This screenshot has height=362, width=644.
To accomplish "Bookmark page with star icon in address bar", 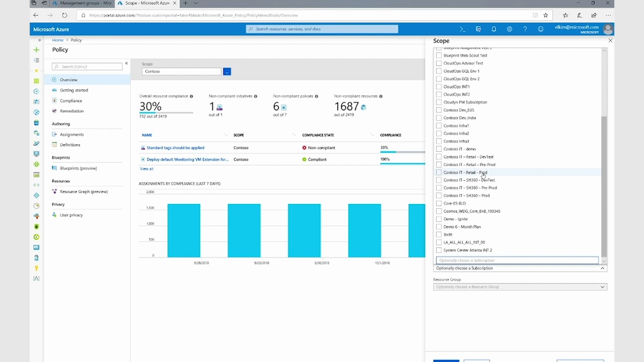I will point(545,15).
